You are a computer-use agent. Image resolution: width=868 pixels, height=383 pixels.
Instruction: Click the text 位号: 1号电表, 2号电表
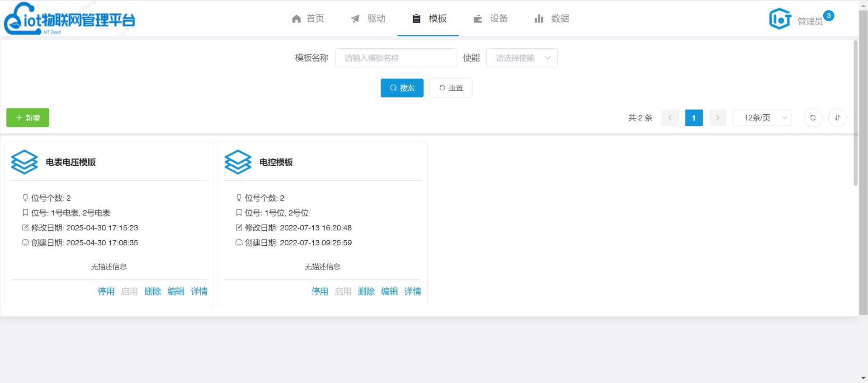(x=71, y=213)
